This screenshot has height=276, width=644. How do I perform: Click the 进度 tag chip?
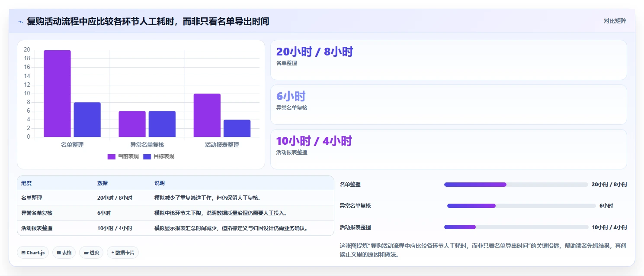(x=91, y=253)
